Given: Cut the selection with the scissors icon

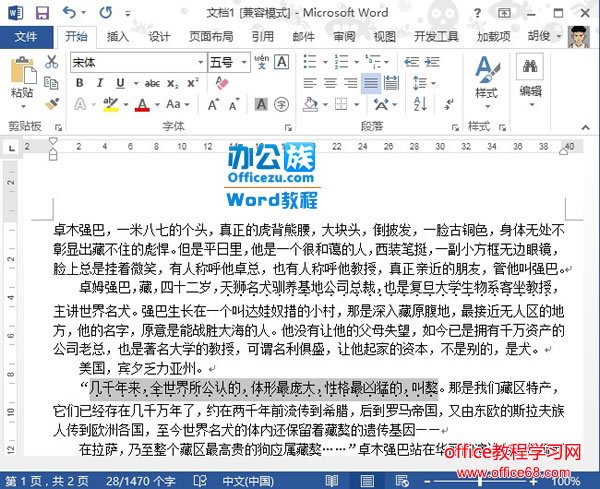Looking at the screenshot, I should (51, 62).
